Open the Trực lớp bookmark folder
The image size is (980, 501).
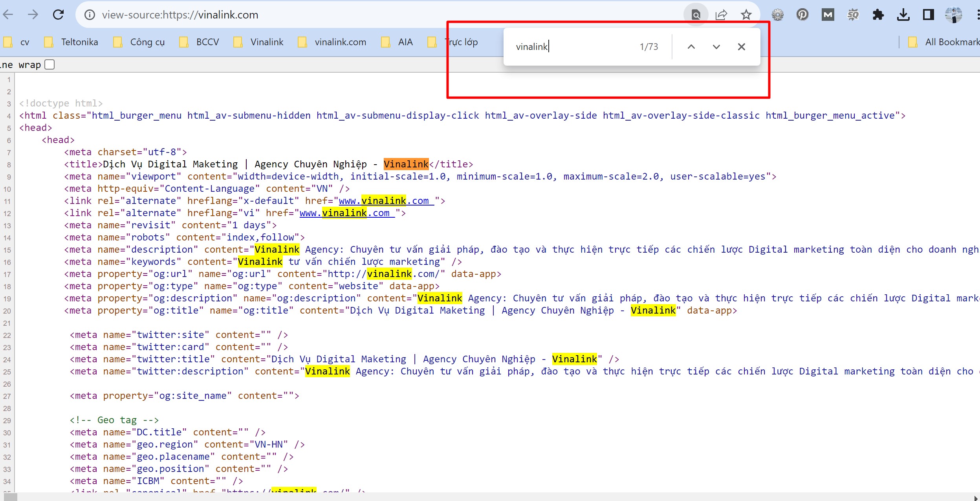pos(452,42)
